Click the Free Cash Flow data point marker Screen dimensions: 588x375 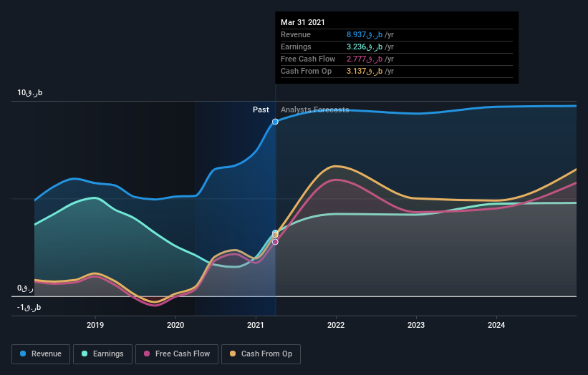tap(275, 242)
